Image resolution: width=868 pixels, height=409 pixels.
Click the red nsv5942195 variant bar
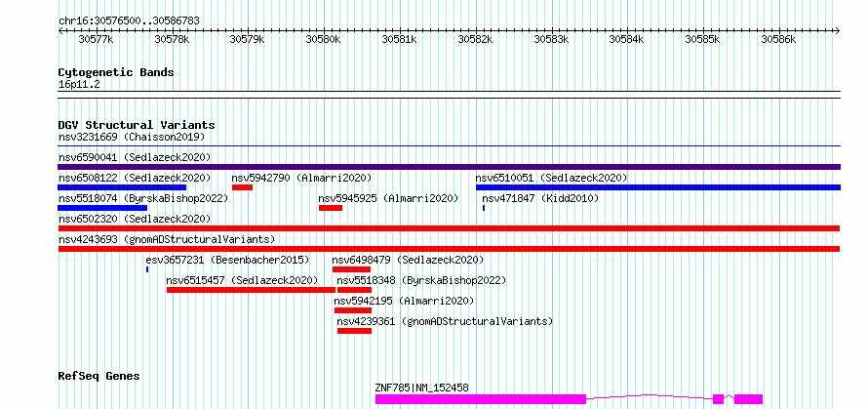[353, 310]
